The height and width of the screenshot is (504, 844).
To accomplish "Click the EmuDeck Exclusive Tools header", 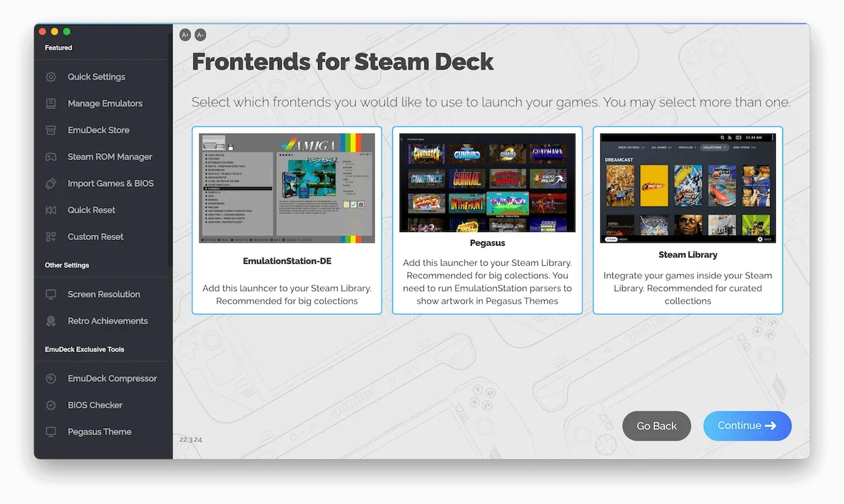I will [x=84, y=350].
